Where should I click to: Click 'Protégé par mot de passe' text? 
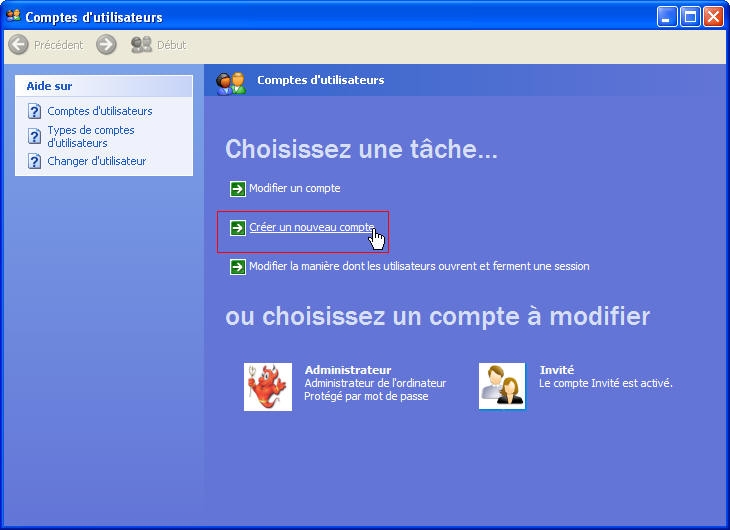[366, 396]
